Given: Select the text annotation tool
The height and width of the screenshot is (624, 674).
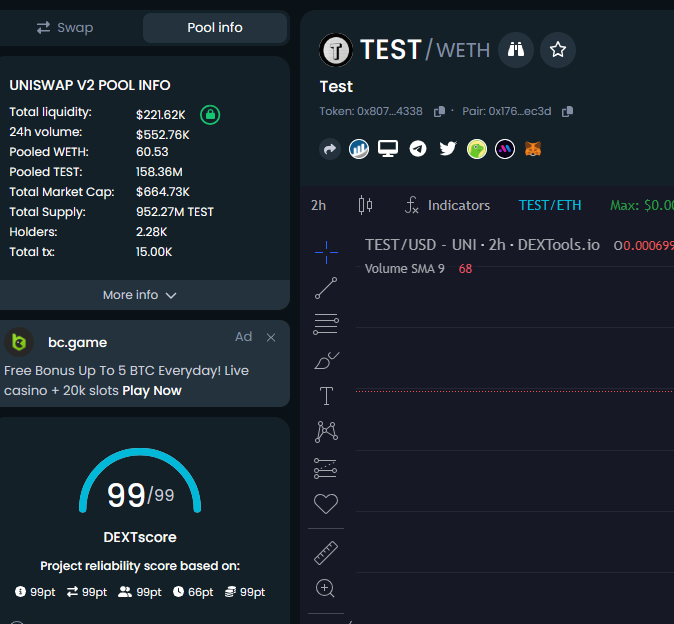Looking at the screenshot, I should click(326, 396).
